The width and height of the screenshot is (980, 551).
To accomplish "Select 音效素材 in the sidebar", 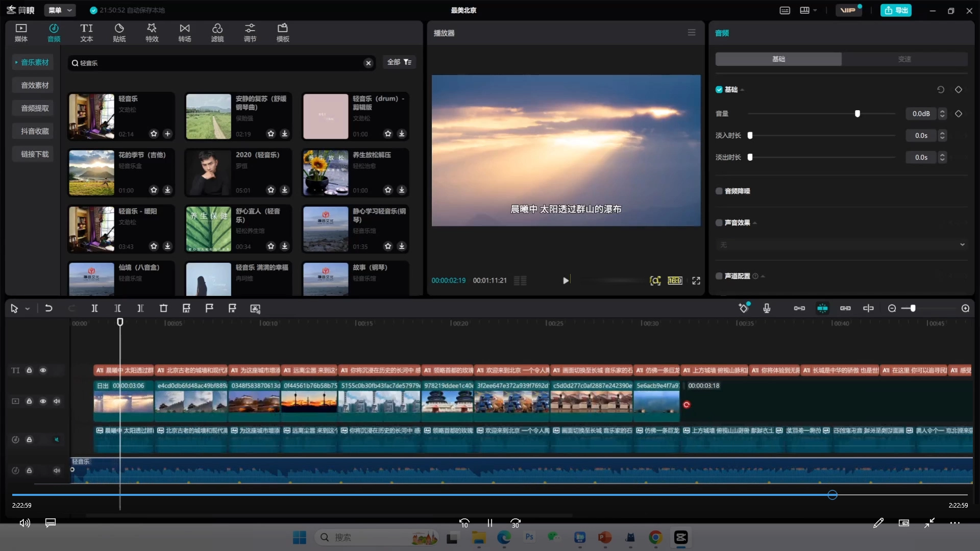I will (x=35, y=85).
